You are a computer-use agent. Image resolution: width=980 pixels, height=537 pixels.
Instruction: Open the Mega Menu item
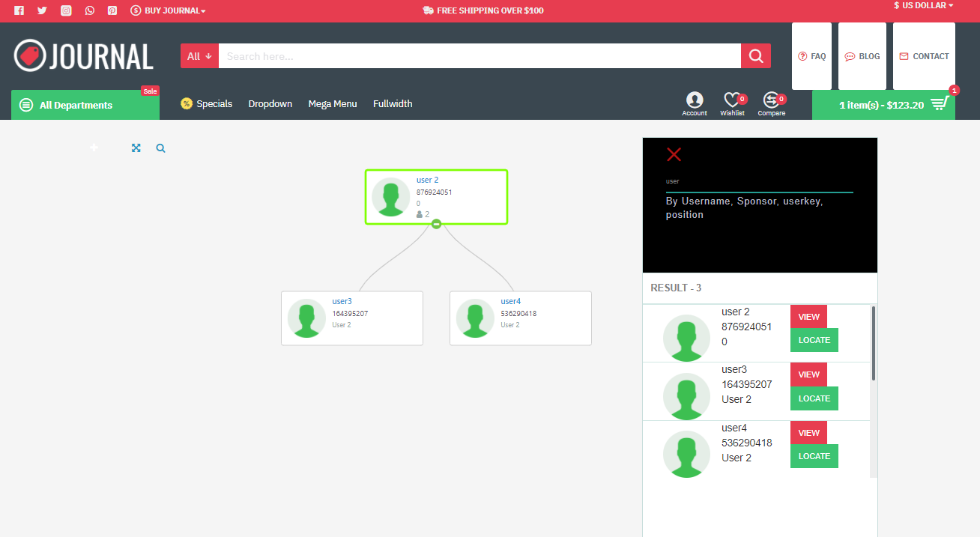[333, 104]
